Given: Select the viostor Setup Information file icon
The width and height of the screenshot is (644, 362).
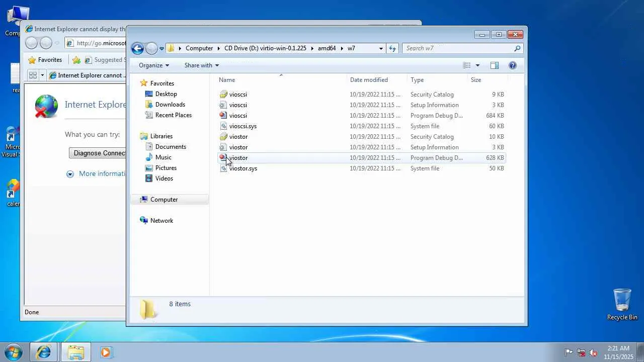Looking at the screenshot, I should tap(224, 147).
